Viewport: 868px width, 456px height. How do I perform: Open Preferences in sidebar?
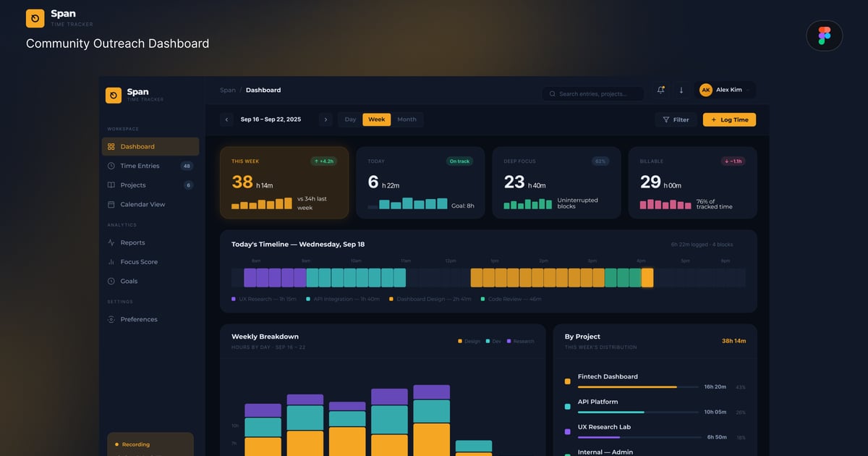pos(150,319)
